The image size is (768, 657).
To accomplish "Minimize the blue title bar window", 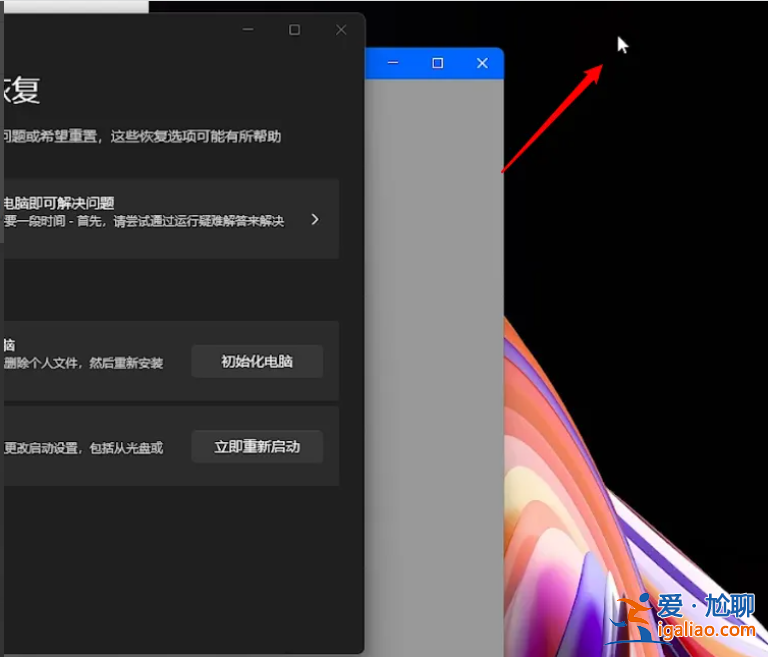I will click(393, 63).
